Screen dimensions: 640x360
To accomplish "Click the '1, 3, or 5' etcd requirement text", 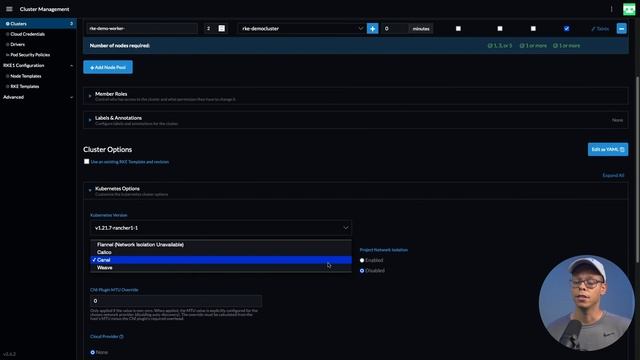I will (x=500, y=46).
